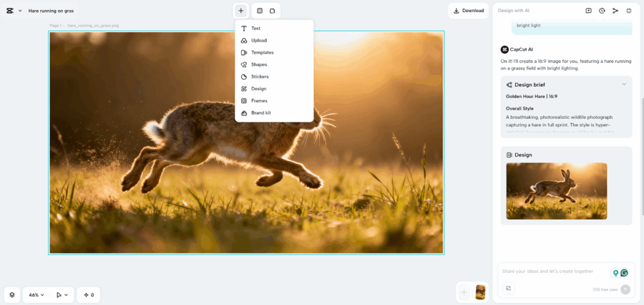Image resolution: width=644 pixels, height=305 pixels.
Task: Collapse the Design with AI panel
Action: coord(629,11)
